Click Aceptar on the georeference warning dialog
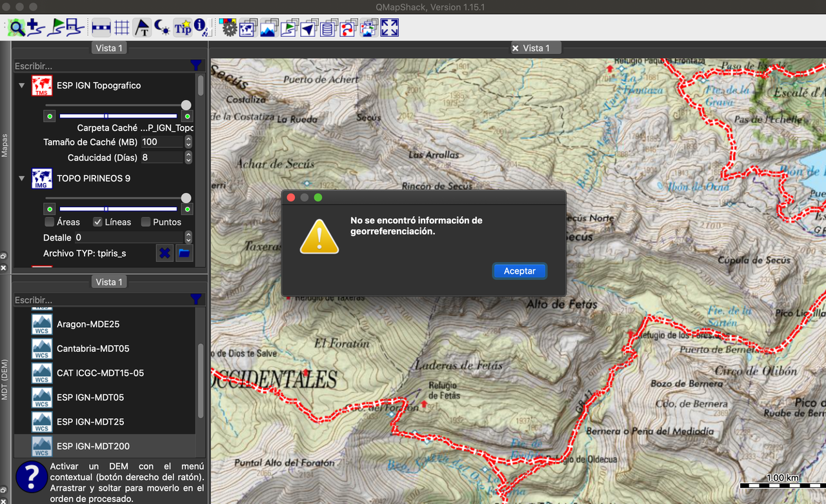This screenshot has height=504, width=826. click(x=519, y=270)
